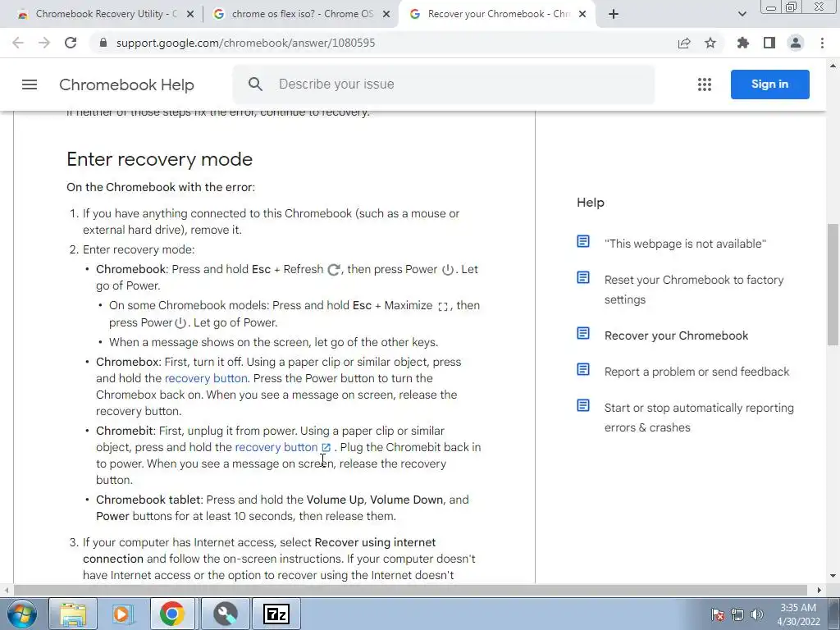Close the Chromebook Recovery Utility tab
This screenshot has height=630, width=840.
click(x=190, y=15)
